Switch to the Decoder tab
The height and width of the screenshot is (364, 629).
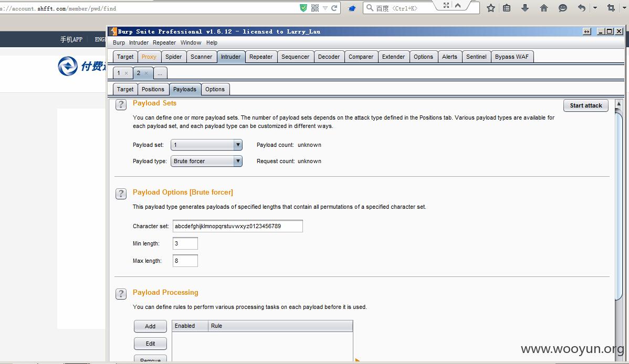(x=329, y=57)
